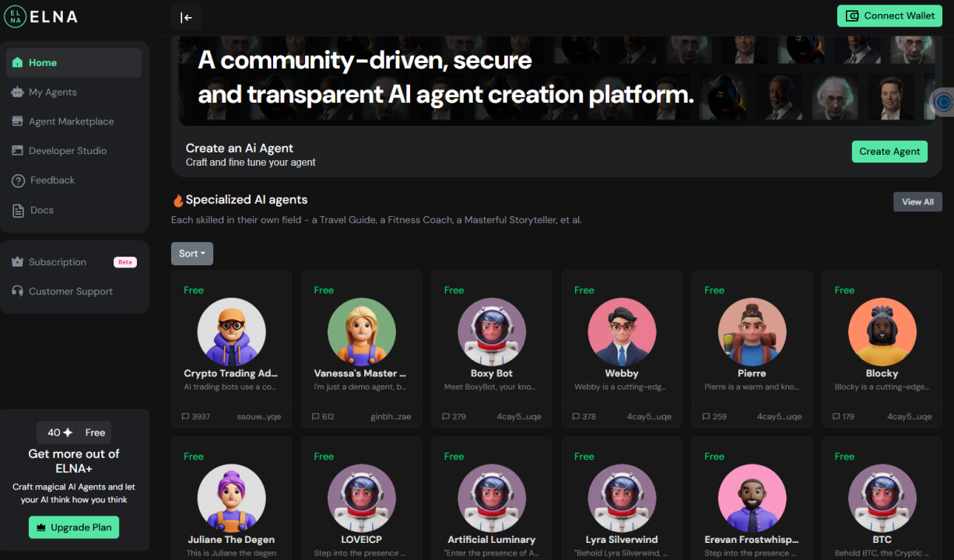Open Juliane The Degen avatar

(x=231, y=499)
